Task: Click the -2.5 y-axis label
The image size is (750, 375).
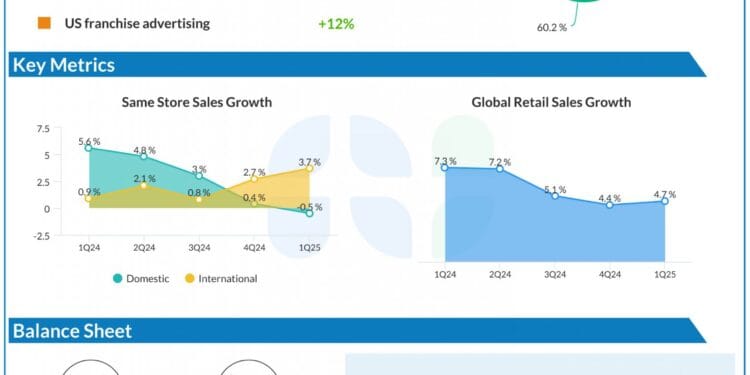Action: pyautogui.click(x=41, y=235)
